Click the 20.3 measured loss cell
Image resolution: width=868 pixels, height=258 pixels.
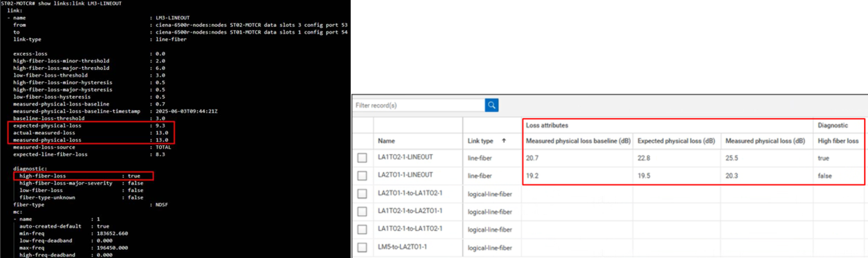point(731,176)
